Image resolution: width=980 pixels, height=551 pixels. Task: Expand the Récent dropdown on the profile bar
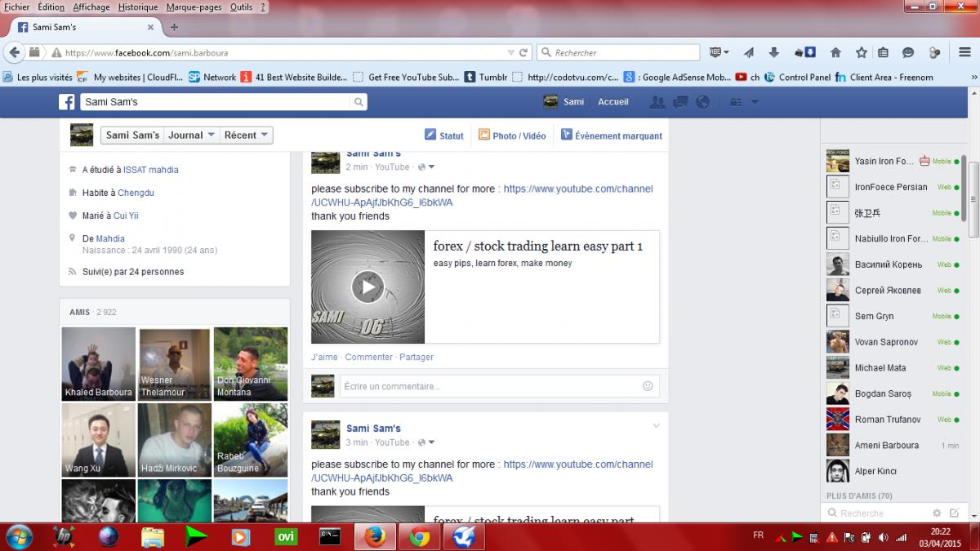tap(246, 136)
